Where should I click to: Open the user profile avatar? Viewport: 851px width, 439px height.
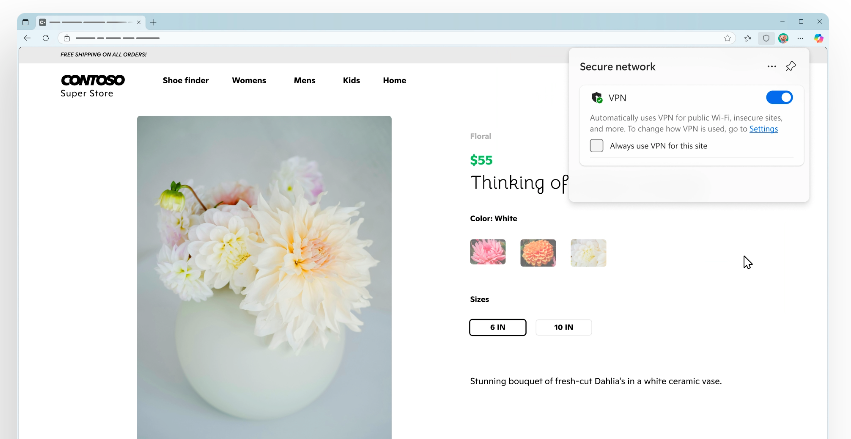click(x=783, y=38)
